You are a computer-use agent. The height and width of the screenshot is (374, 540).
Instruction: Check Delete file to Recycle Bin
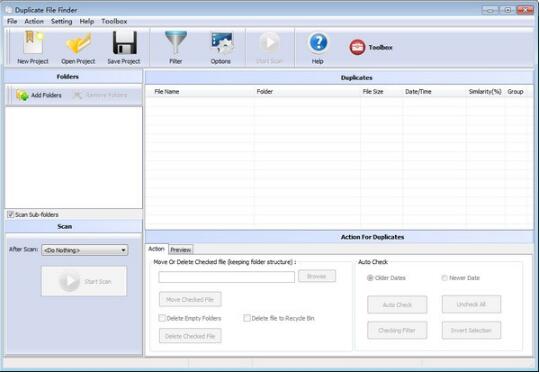click(x=247, y=318)
